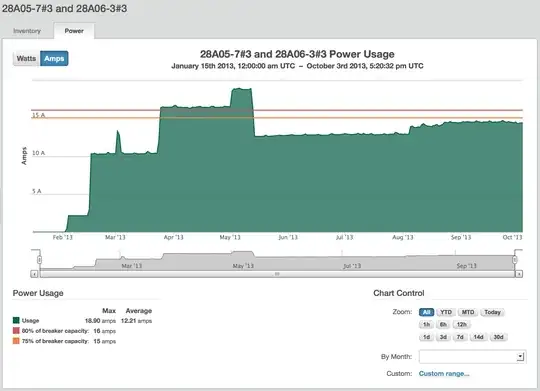Select the Power tab
The width and height of the screenshot is (540, 391).
pyautogui.click(x=74, y=31)
